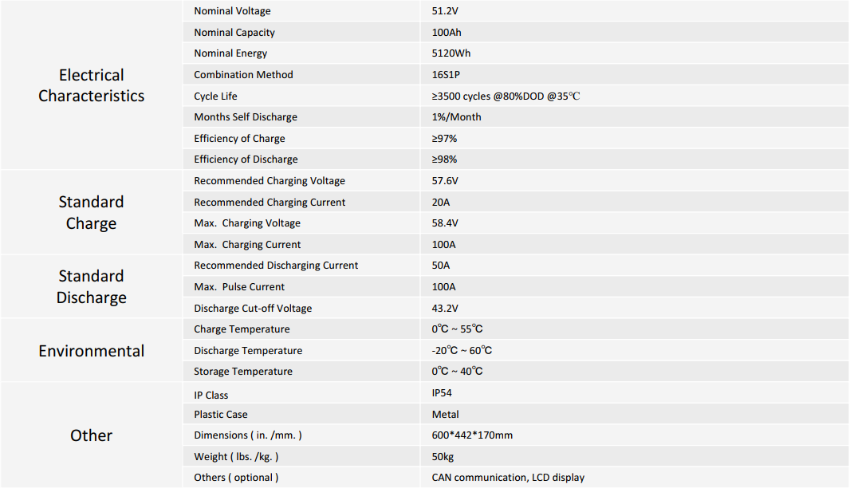The height and width of the screenshot is (504, 850).
Task: Click the Max. Charging Current label
Action: click(x=246, y=244)
